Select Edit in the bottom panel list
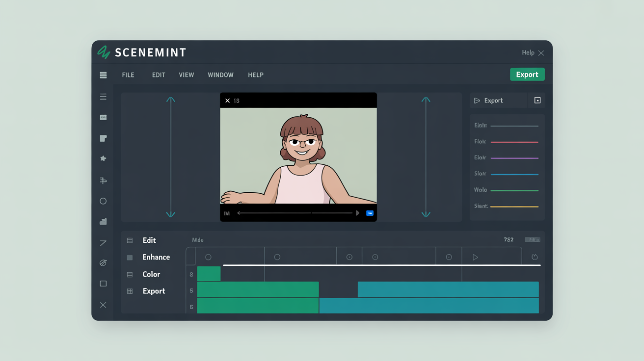644x361 pixels. coord(149,240)
